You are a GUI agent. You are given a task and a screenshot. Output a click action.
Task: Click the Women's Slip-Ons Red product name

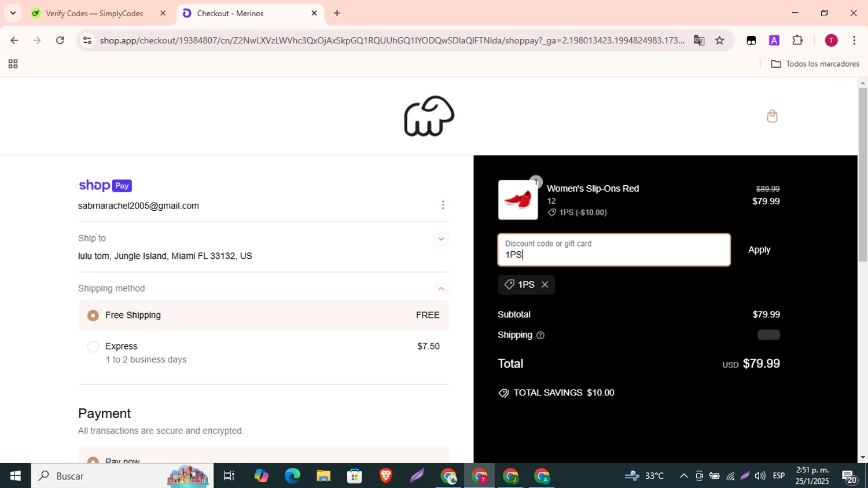coord(593,189)
